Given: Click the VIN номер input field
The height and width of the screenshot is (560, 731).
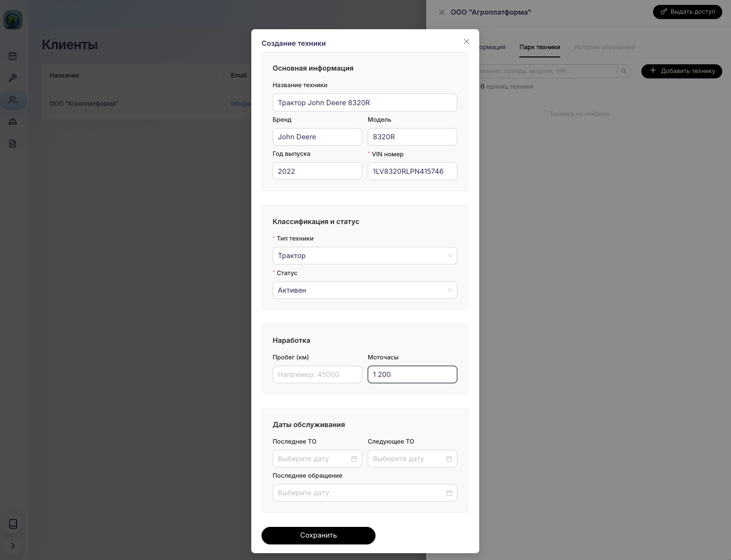Looking at the screenshot, I should (x=412, y=171).
